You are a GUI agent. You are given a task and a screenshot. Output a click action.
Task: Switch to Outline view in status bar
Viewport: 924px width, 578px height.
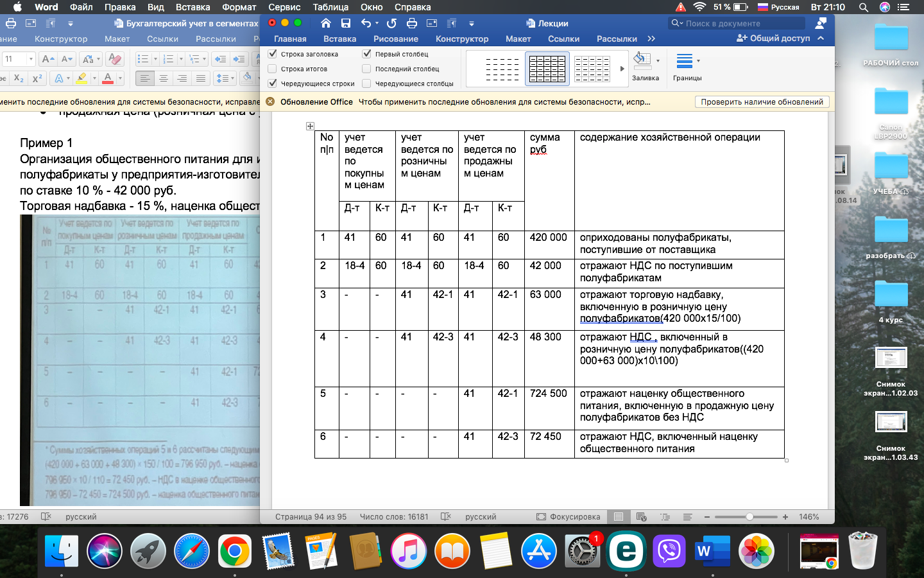tap(665, 516)
